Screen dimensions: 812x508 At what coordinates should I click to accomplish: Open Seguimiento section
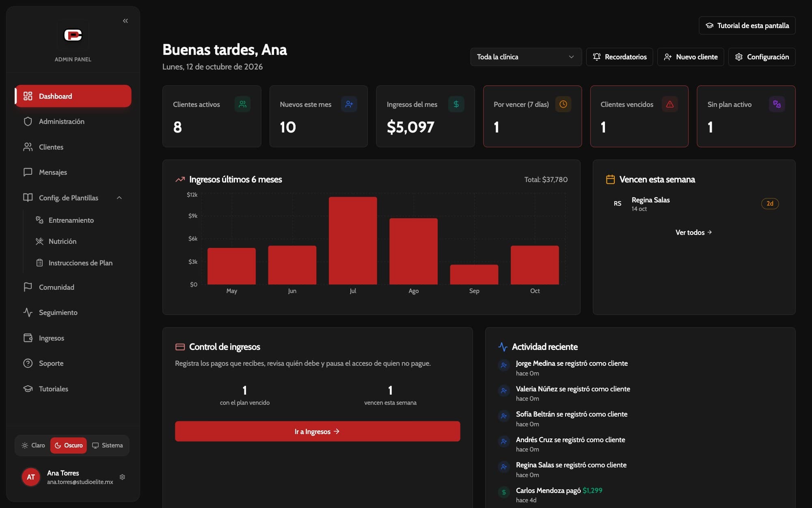pyautogui.click(x=73, y=313)
